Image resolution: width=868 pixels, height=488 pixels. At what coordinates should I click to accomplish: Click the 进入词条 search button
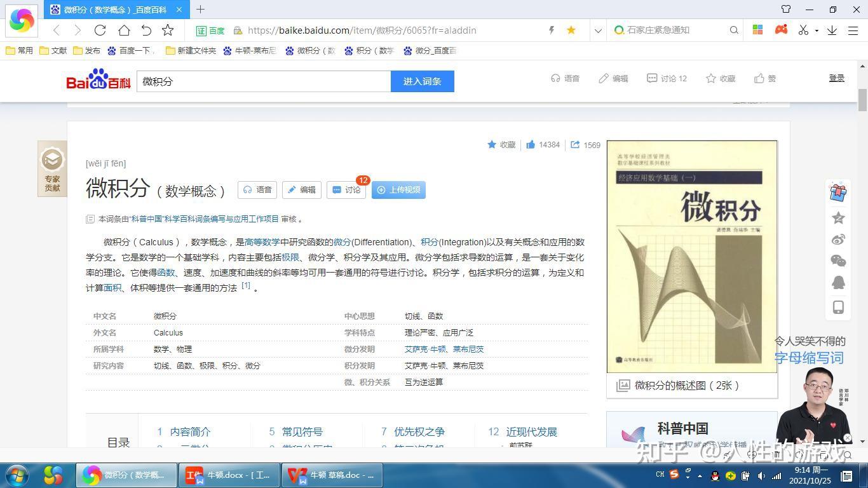click(x=422, y=81)
